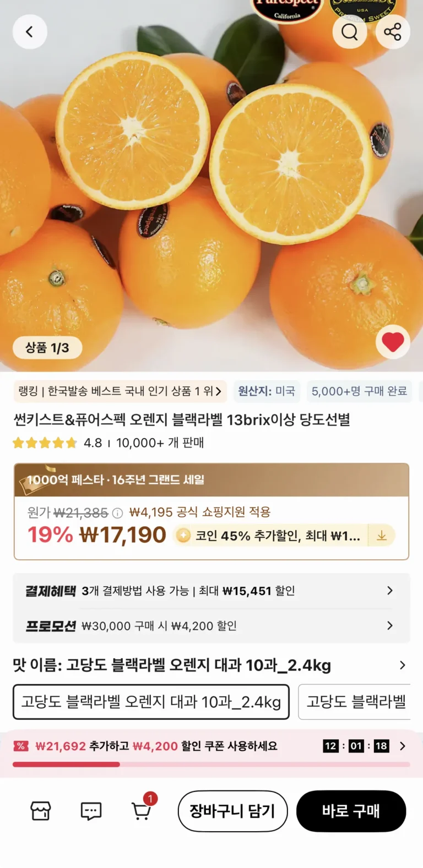
Task: Select option 고당도 블랙라벨 오렌지 대과 10과_2.4kg
Action: [151, 702]
